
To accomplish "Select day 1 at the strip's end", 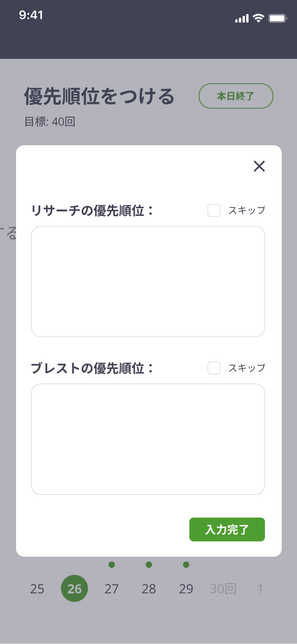I will coord(260,589).
